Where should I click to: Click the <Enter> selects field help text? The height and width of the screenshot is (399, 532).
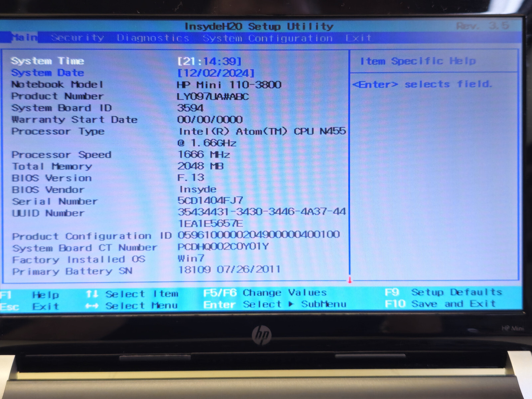[422, 84]
